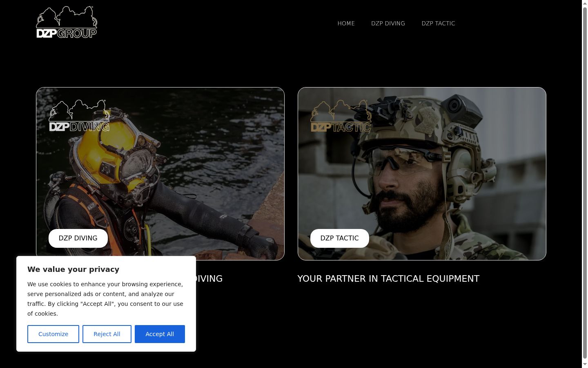Click the white DZP DIVING button on the diver card
This screenshot has height=368, width=588.
click(78, 238)
